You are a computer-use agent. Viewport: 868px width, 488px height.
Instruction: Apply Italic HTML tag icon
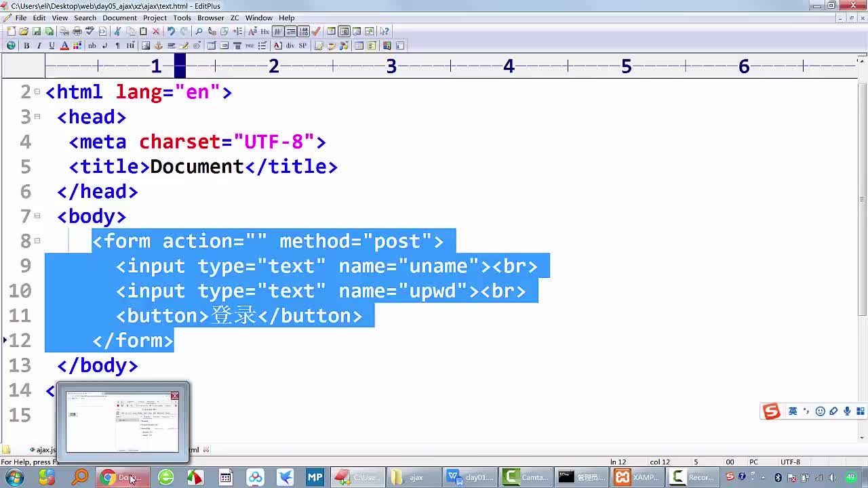point(39,45)
